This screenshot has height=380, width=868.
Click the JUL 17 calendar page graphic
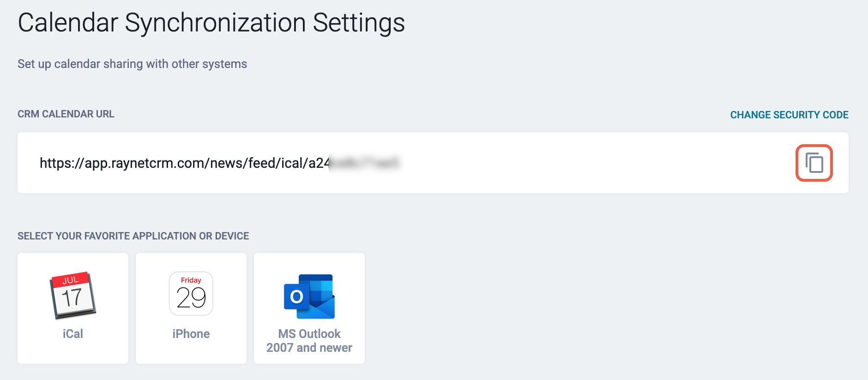click(73, 295)
